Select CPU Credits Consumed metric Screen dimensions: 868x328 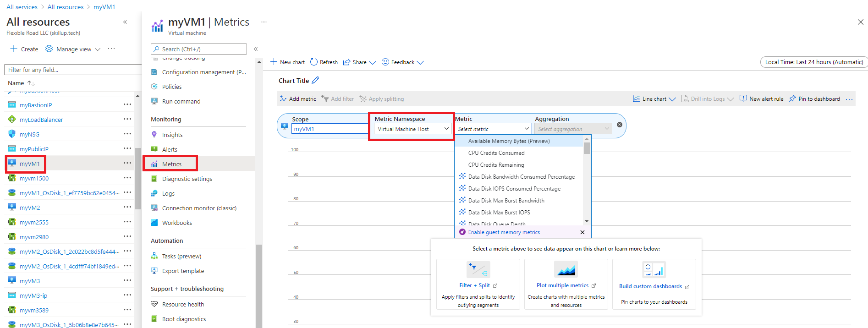519,153
